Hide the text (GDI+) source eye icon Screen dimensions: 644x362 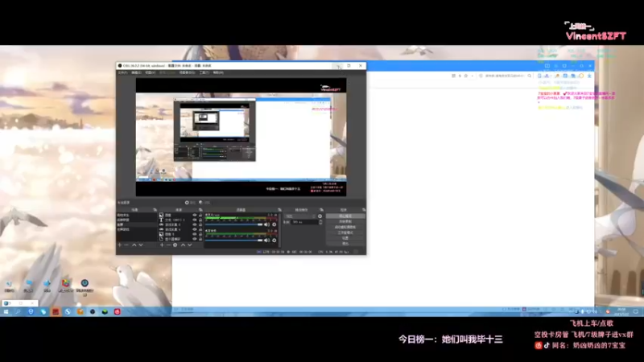[x=195, y=220]
